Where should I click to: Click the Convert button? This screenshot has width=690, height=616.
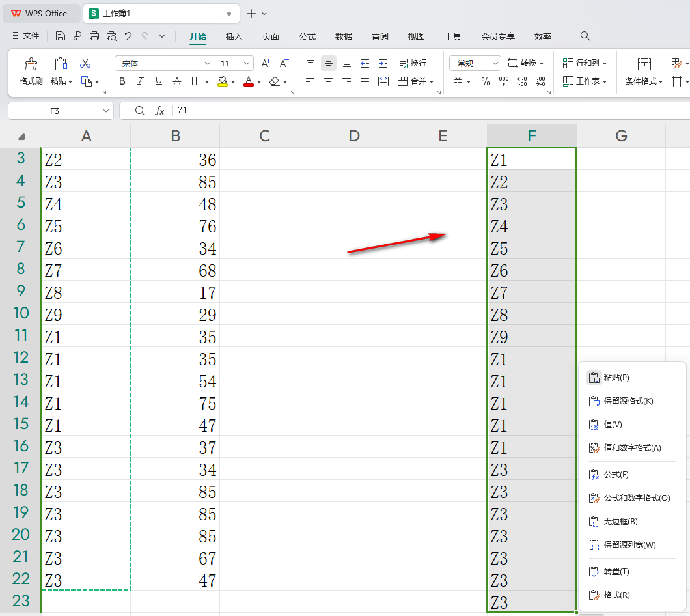click(x=526, y=63)
